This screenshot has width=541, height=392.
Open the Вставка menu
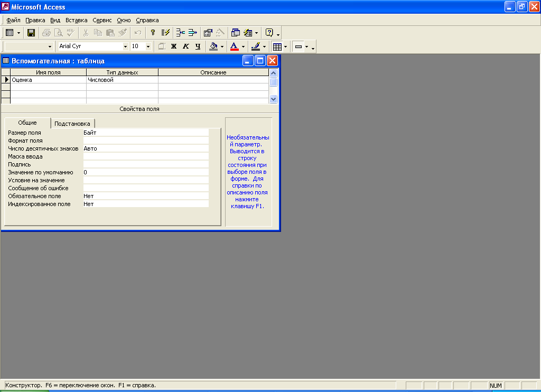76,20
